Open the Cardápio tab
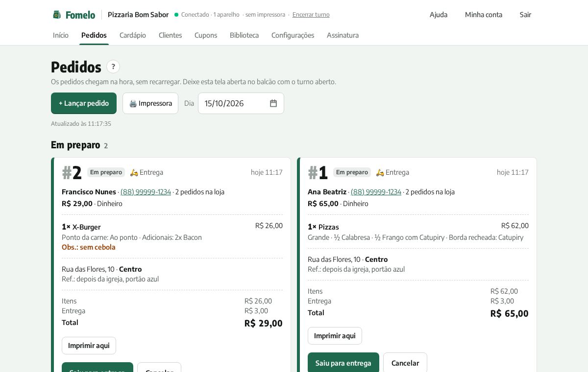This screenshot has height=372, width=588. [133, 35]
